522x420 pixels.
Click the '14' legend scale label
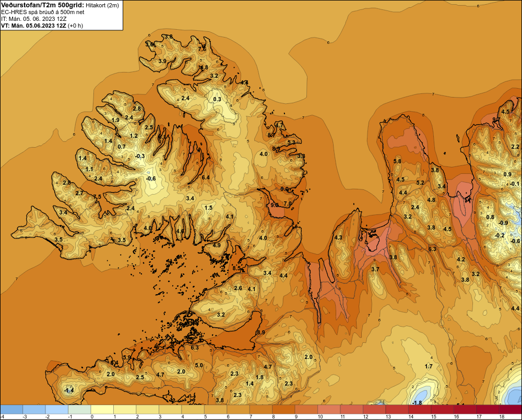pos(411,417)
